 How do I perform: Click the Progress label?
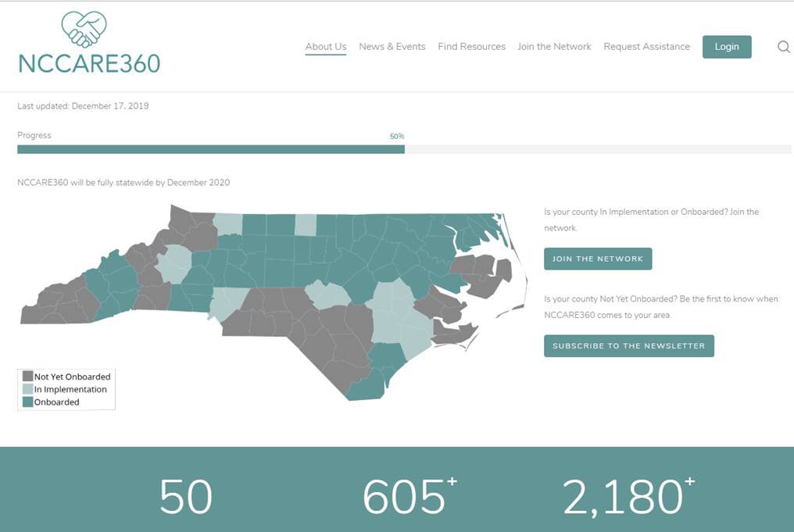coord(34,135)
